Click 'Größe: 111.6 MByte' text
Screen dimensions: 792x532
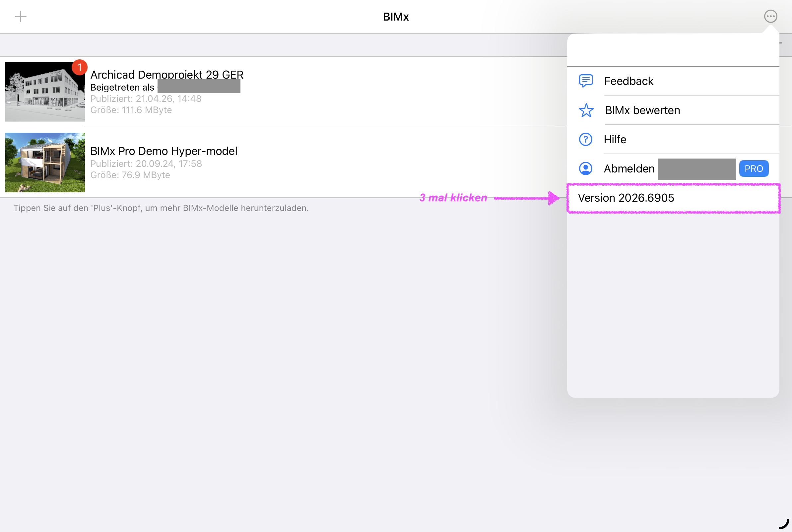pyautogui.click(x=131, y=110)
